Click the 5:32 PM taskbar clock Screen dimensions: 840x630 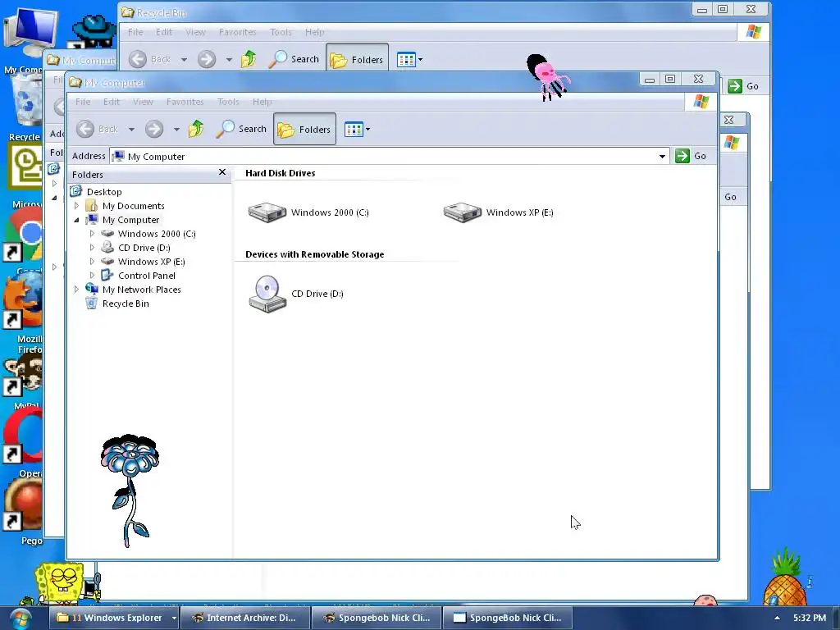click(x=810, y=618)
